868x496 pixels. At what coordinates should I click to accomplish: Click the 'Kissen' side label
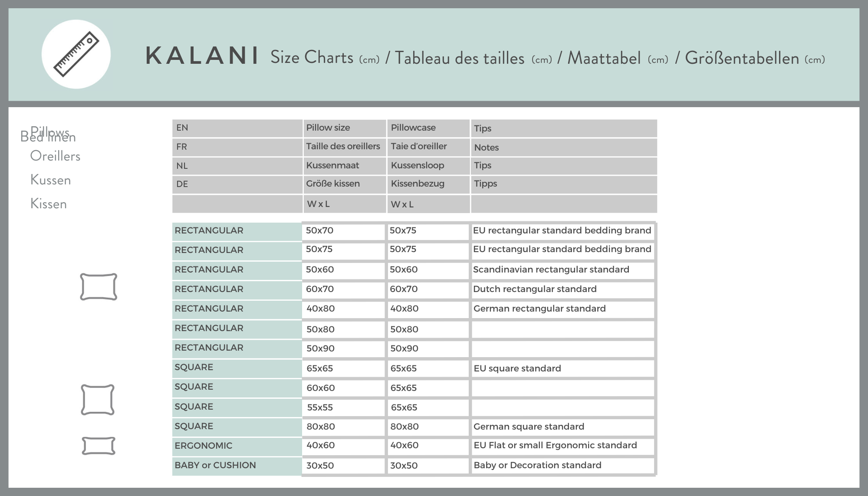(48, 204)
